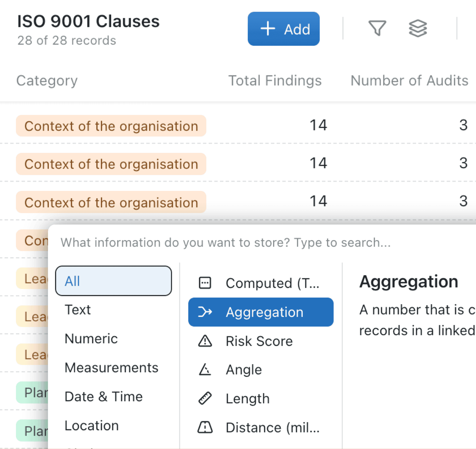476x449 pixels.
Task: Click the Computed field icon
Action: [x=205, y=283]
